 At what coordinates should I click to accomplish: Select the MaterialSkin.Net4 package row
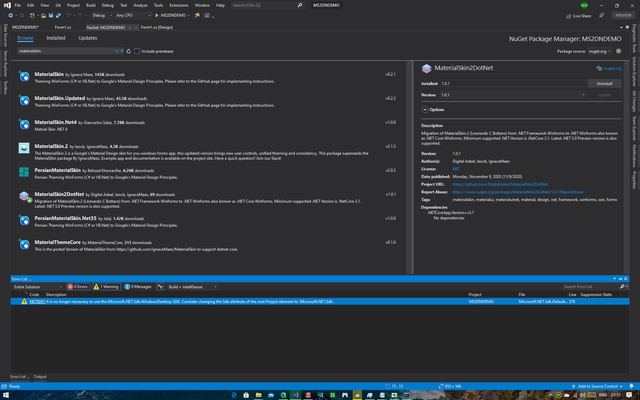click(207, 125)
